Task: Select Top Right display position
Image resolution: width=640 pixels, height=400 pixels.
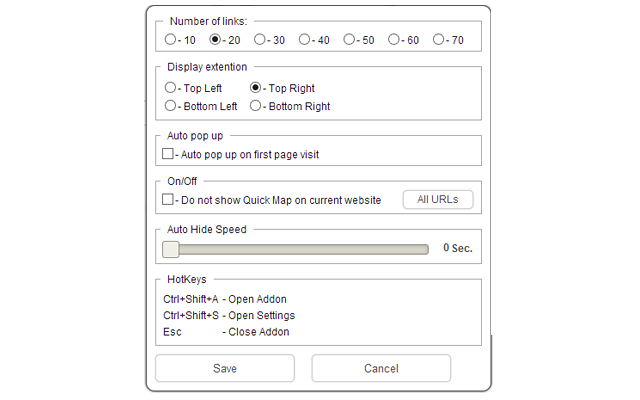Action: tap(256, 87)
